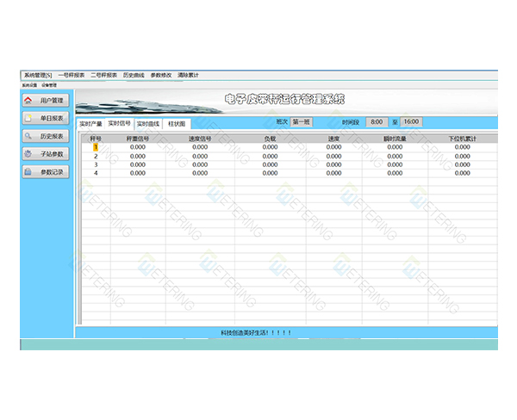Open the 一号秤报表 menu
517x420 pixels.
click(72, 75)
